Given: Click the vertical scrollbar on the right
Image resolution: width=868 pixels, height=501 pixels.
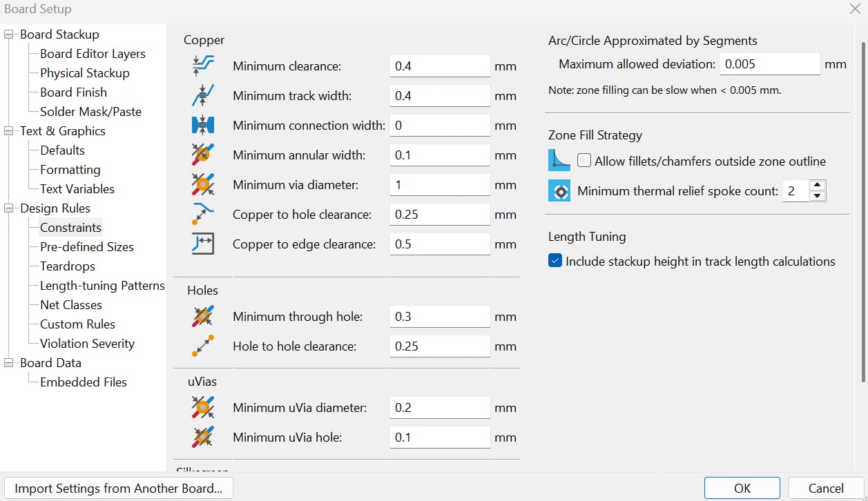Looking at the screenshot, I should pos(863,207).
